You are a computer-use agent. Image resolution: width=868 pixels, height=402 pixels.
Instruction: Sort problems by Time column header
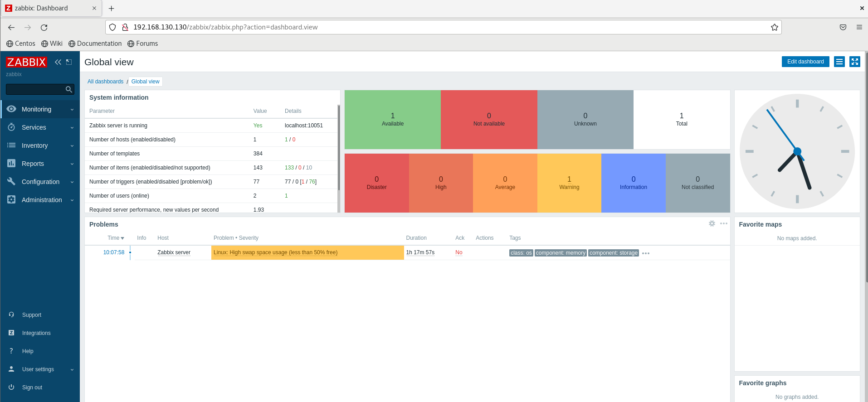116,238
